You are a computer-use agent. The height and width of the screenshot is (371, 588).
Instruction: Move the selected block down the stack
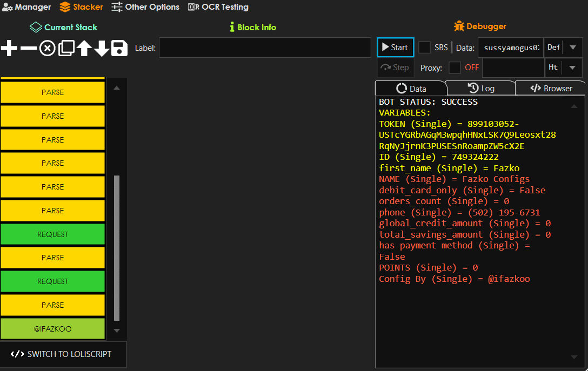coord(102,48)
